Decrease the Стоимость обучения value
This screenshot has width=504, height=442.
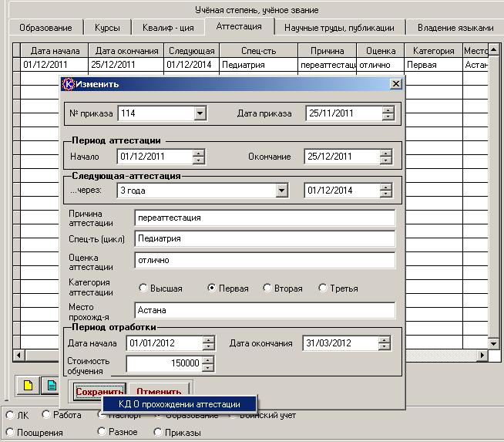[208, 367]
